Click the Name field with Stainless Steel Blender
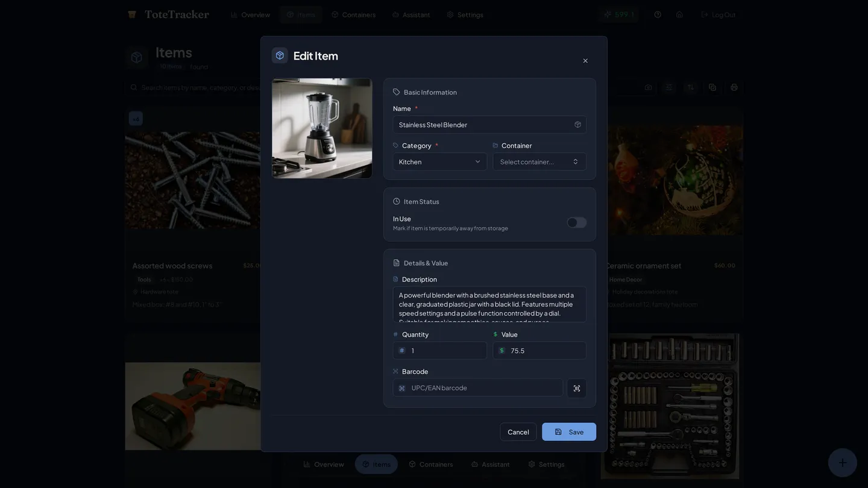 pos(489,125)
